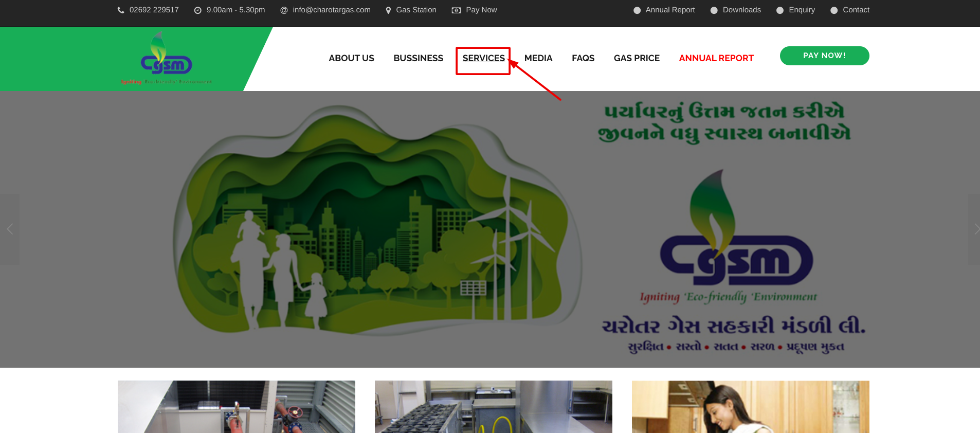Screen dimensions: 980x433
Task: Call the number 02692 229517
Action: coord(154,10)
